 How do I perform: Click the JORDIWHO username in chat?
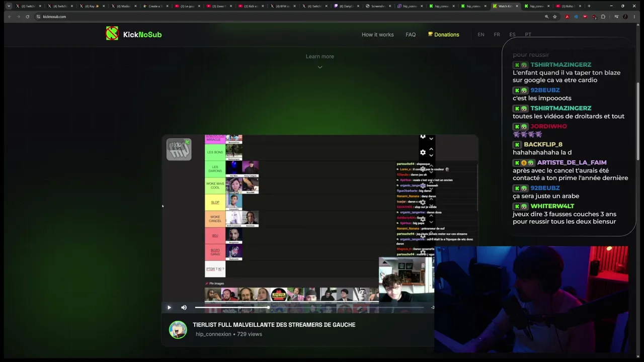(x=548, y=126)
